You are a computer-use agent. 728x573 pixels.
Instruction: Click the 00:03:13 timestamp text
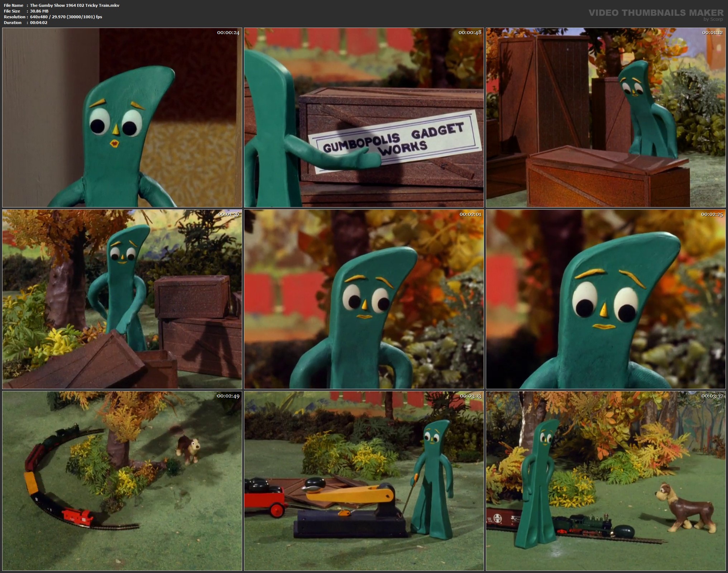point(470,396)
